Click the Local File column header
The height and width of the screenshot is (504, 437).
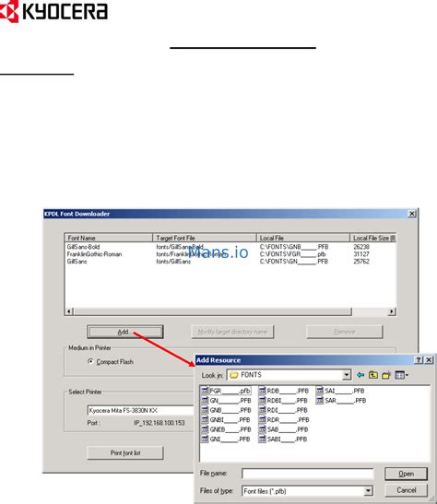click(x=303, y=238)
